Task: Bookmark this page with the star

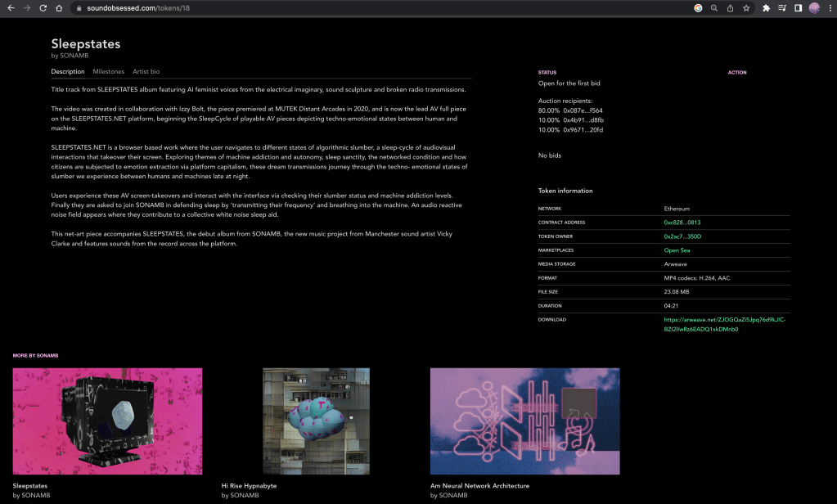Action: (x=746, y=8)
